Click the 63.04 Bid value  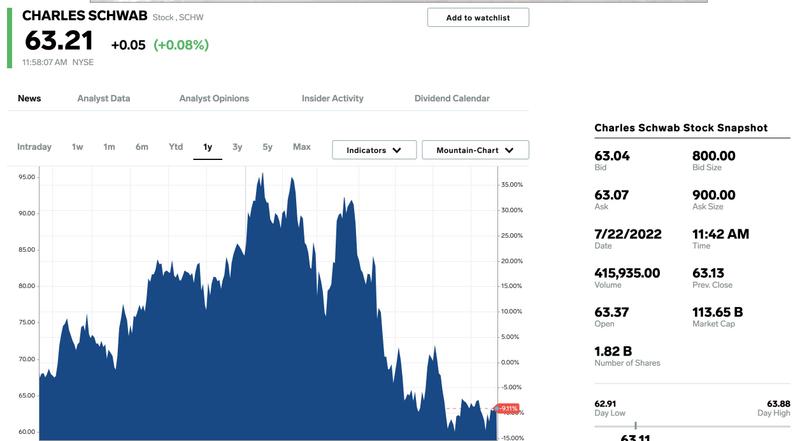(x=612, y=156)
